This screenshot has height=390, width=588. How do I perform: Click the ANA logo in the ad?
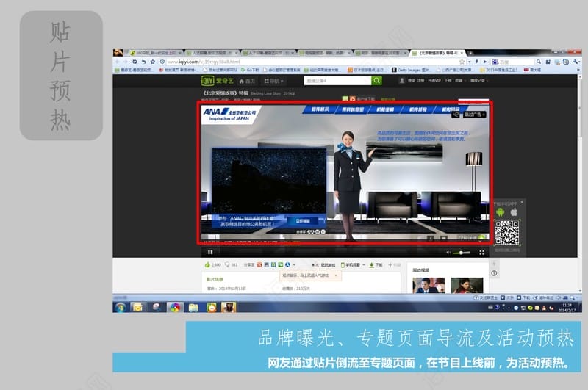(229, 114)
